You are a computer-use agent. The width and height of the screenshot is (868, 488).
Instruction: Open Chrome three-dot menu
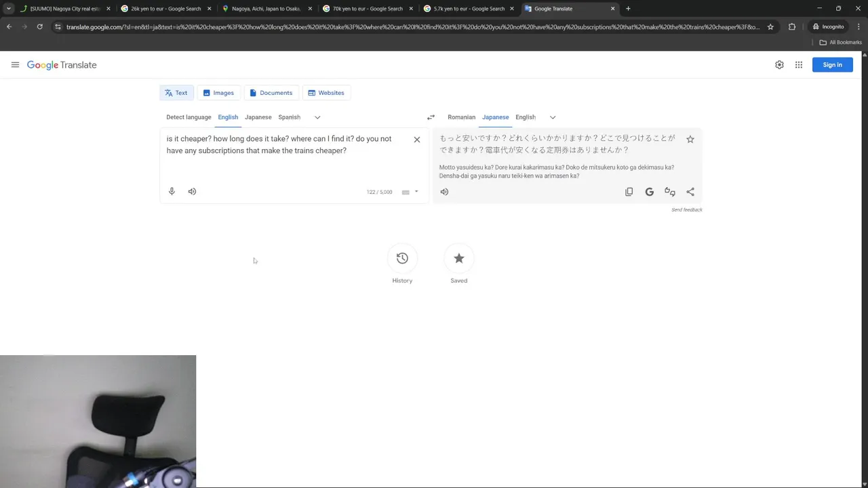tap(858, 27)
